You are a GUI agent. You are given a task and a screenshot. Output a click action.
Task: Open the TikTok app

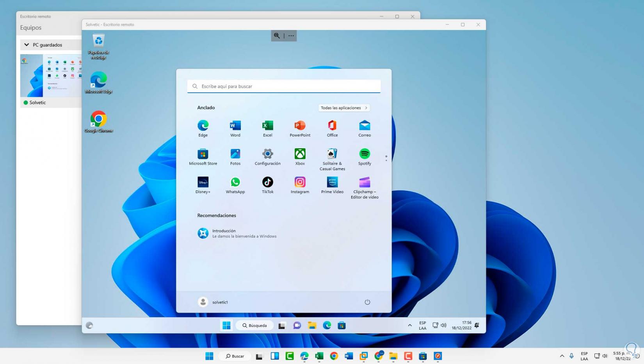tap(268, 185)
